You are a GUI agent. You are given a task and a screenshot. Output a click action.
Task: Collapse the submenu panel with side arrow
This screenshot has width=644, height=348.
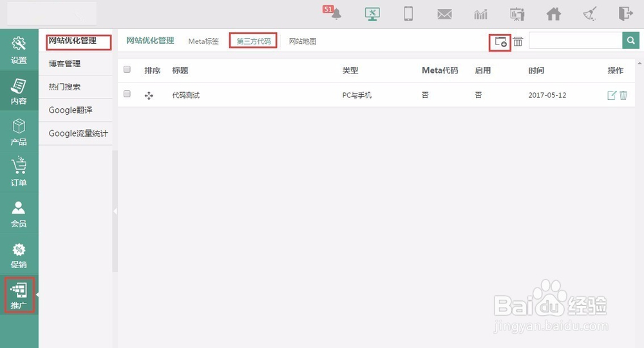click(x=115, y=211)
